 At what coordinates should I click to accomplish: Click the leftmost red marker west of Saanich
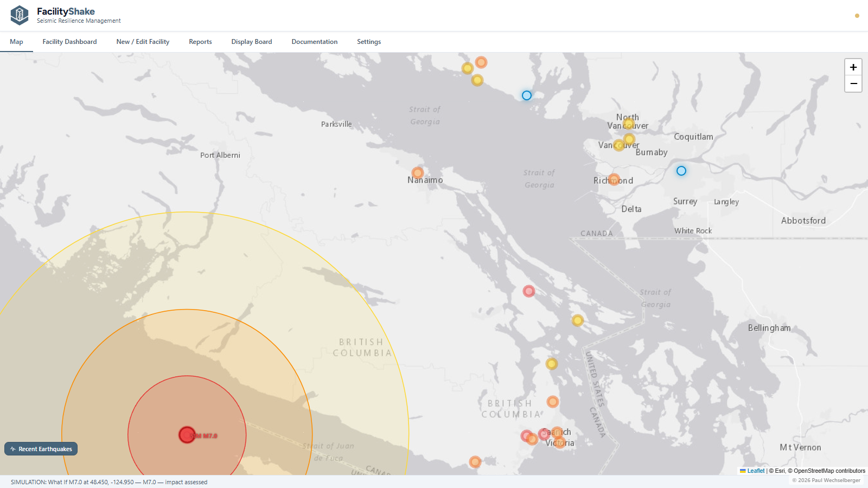coord(526,436)
